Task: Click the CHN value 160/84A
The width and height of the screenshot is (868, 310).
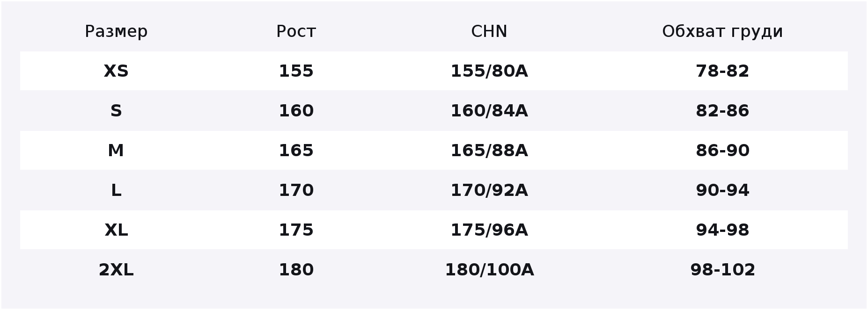Action: click(489, 111)
